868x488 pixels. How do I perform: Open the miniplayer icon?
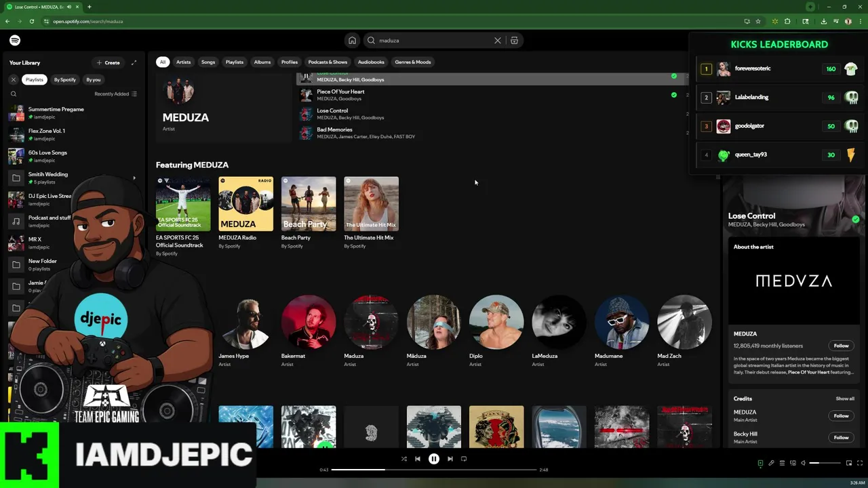(849, 463)
